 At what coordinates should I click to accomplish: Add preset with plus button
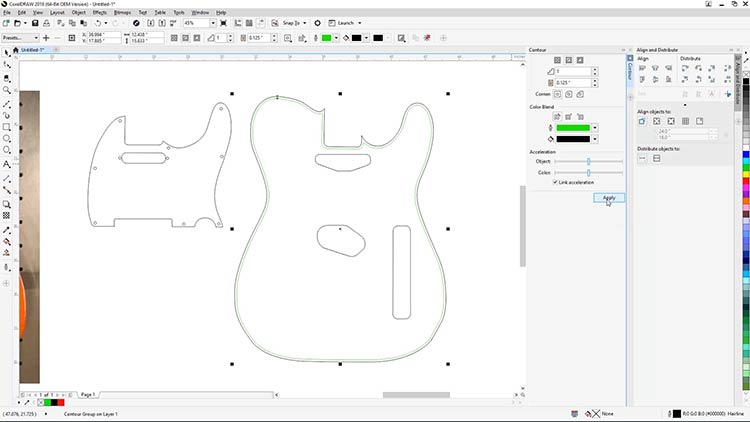click(46, 38)
